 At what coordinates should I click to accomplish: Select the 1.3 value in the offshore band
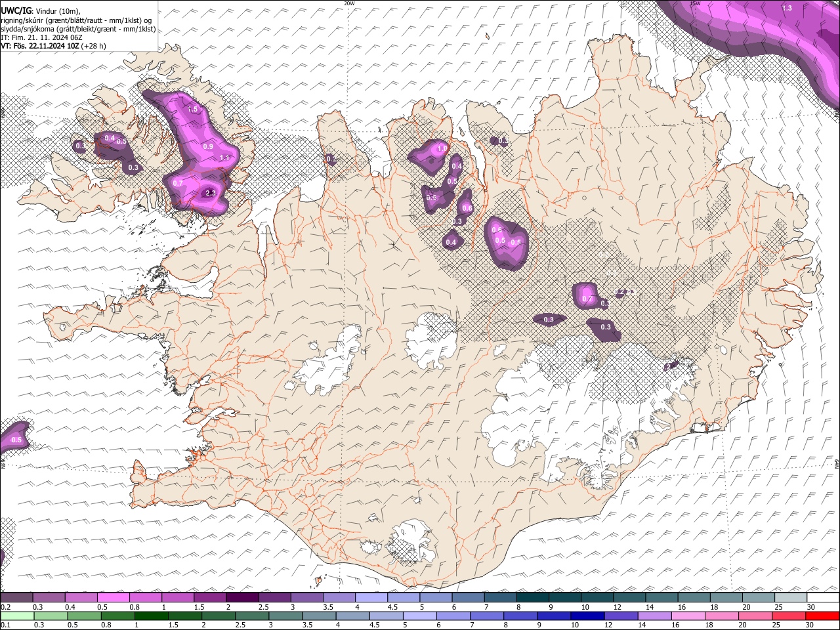(787, 8)
